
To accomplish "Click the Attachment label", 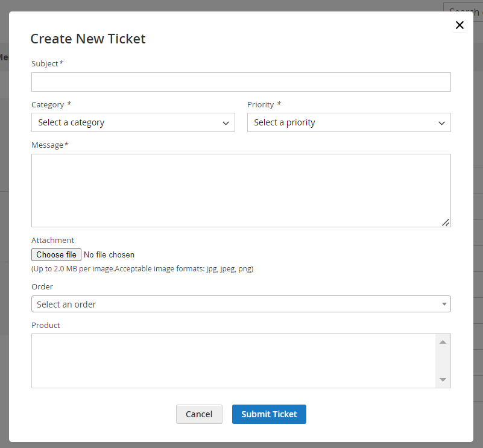I will [x=48, y=240].
